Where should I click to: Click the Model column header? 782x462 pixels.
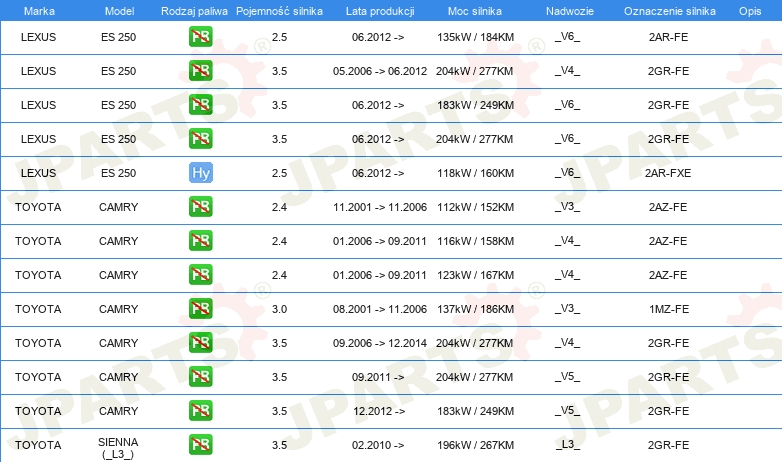119,11
